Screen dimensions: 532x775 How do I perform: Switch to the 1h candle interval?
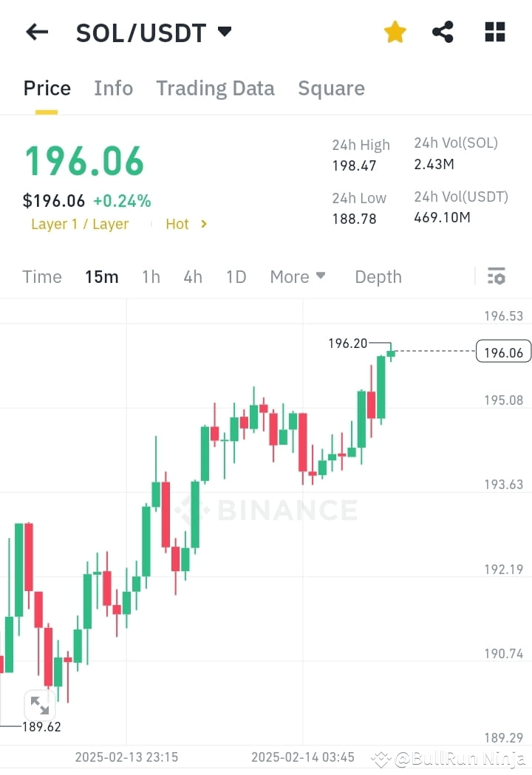(151, 276)
